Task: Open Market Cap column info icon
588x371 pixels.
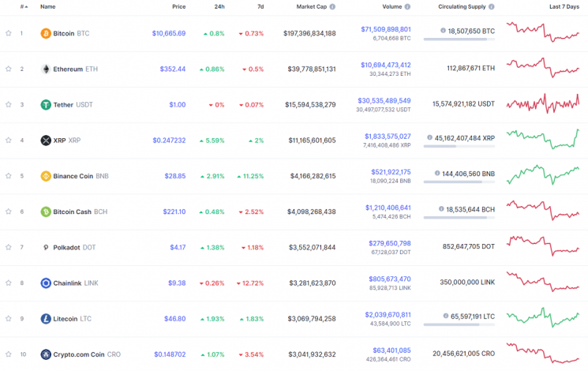Action: [332, 7]
